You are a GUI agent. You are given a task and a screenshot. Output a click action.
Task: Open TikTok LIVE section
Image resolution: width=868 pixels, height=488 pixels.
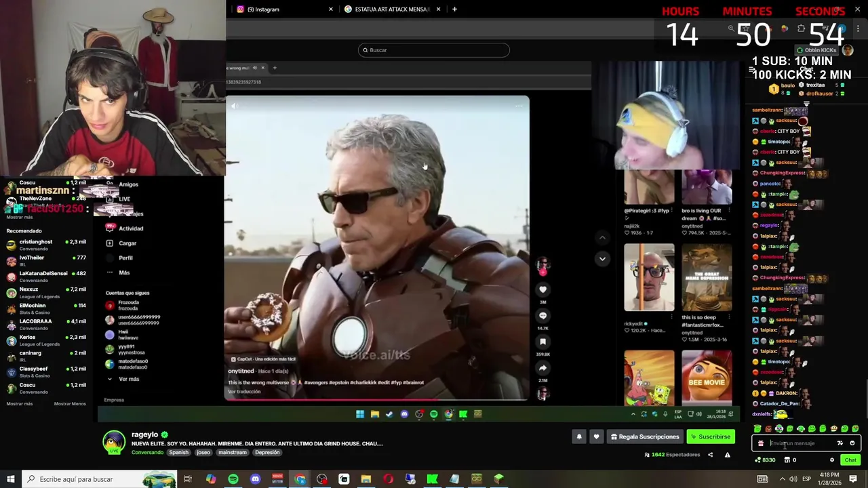click(x=119, y=199)
